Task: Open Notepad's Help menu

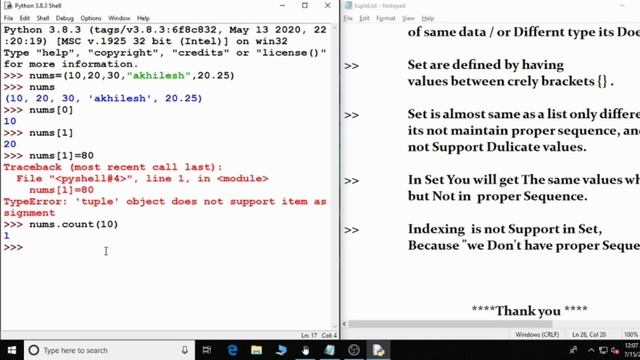Action: [x=427, y=18]
